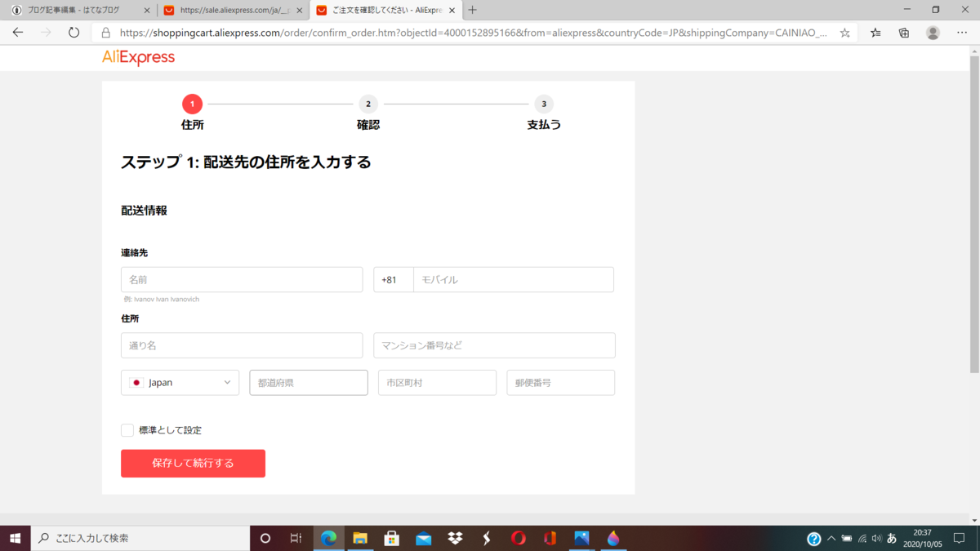
Task: Add this page to favorites
Action: (844, 33)
